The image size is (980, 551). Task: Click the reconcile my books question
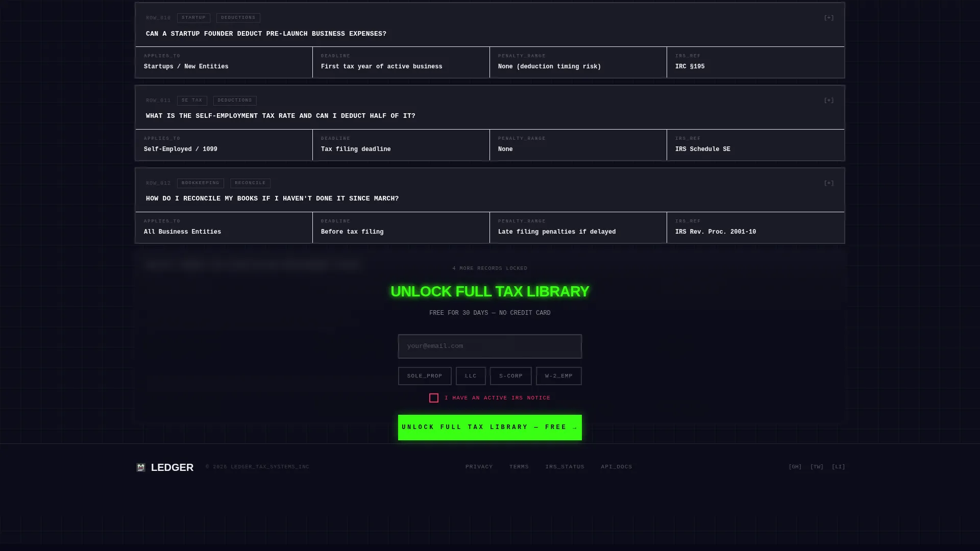(273, 199)
